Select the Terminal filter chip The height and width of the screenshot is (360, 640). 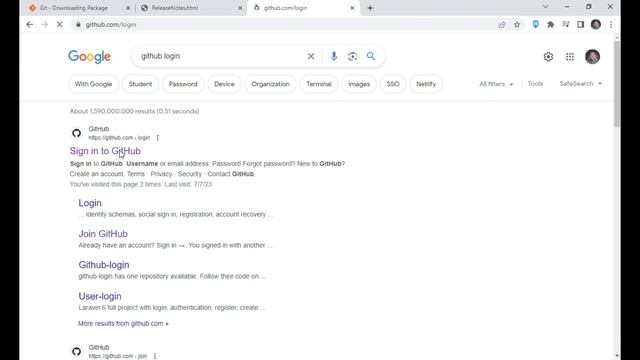tap(319, 84)
